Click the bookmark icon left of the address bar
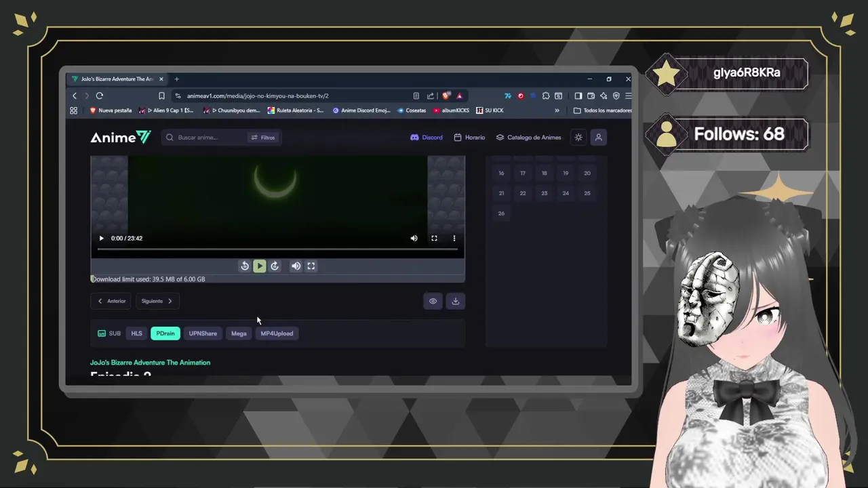The height and width of the screenshot is (488, 868). click(161, 96)
